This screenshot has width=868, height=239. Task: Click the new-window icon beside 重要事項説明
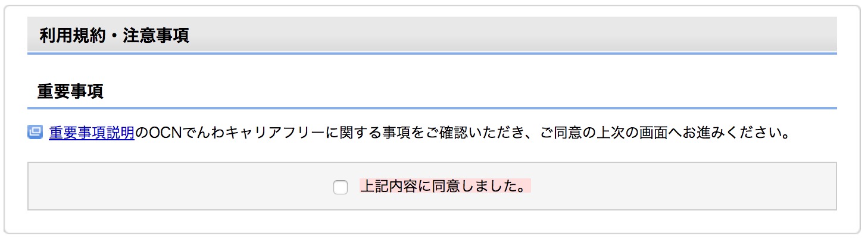tap(35, 132)
